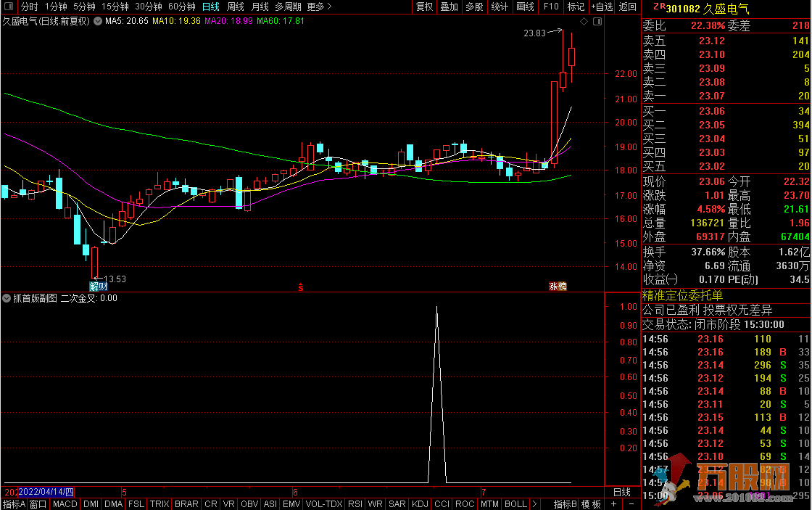Select the EMV indicator tab

[x=291, y=504]
